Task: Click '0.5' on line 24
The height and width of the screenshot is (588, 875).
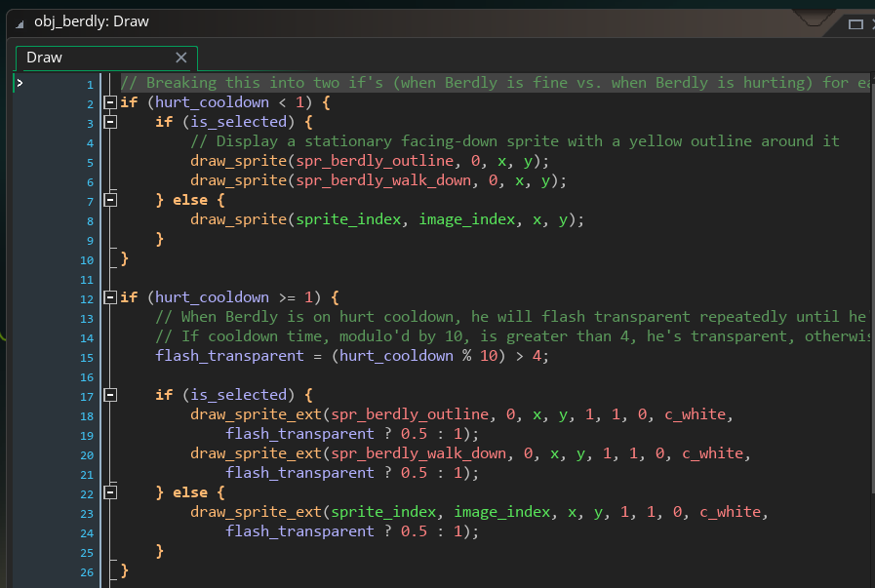Action: 414,531
